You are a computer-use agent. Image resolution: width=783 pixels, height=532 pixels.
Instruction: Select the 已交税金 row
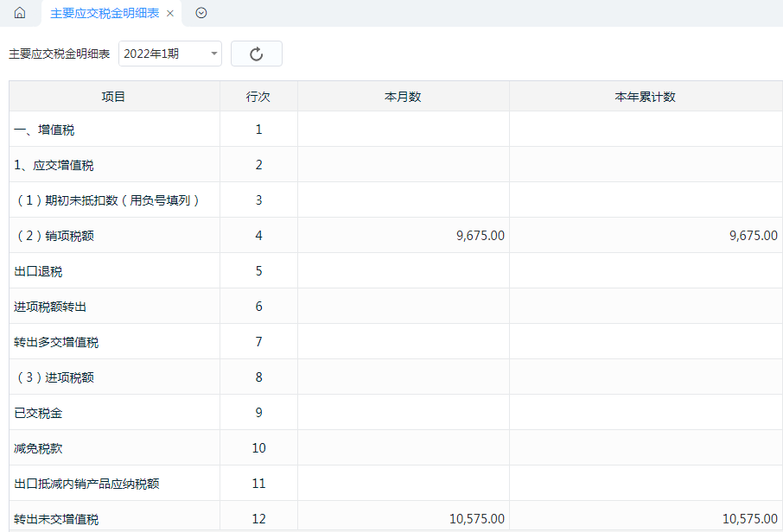(x=396, y=412)
